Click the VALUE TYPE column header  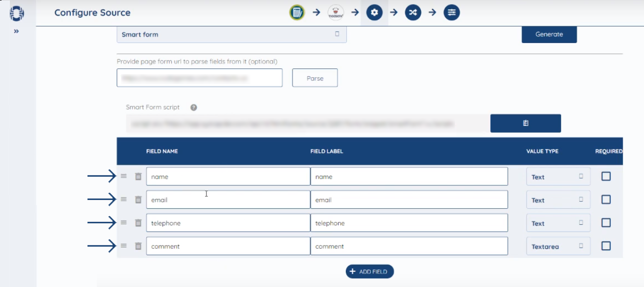tap(542, 151)
